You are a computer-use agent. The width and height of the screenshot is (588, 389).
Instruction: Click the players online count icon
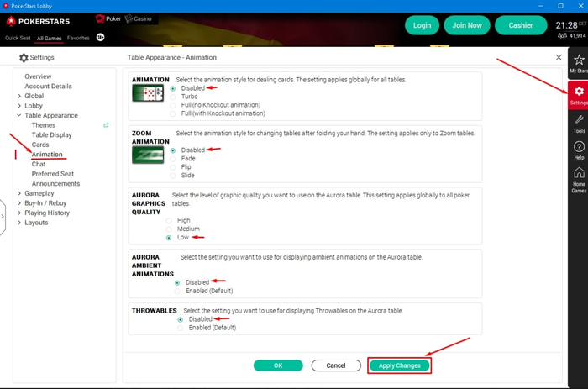point(562,36)
